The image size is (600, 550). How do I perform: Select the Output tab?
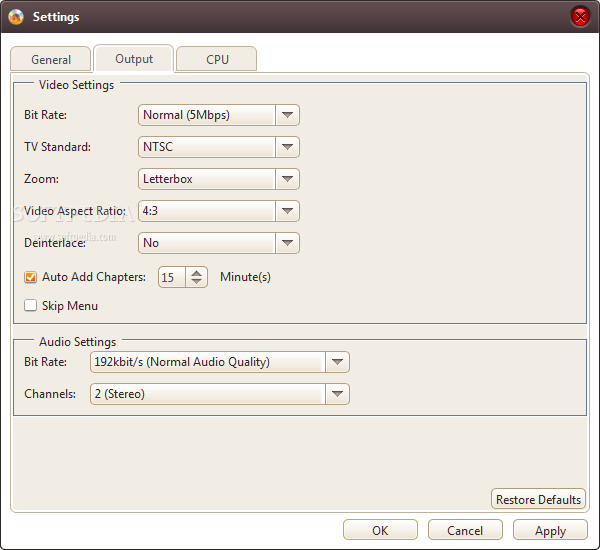coord(134,59)
